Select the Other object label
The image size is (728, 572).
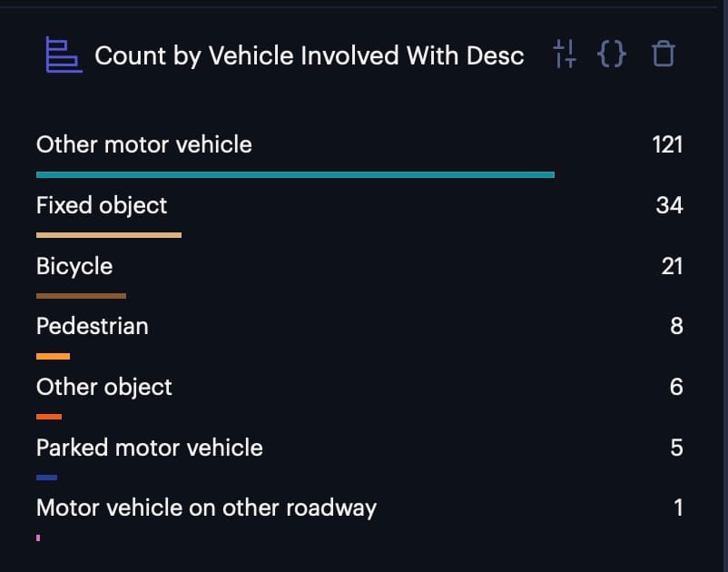(104, 387)
